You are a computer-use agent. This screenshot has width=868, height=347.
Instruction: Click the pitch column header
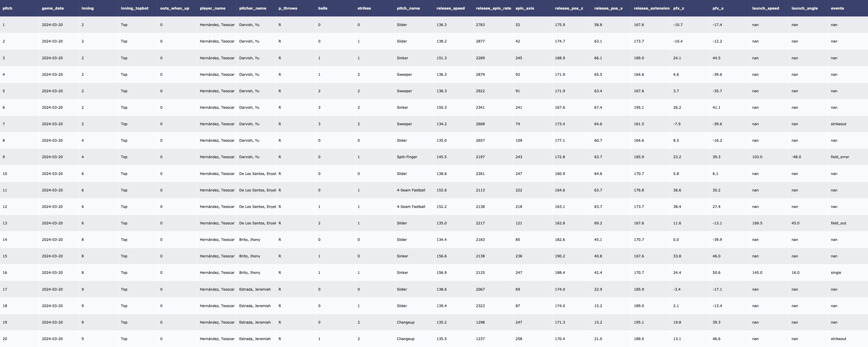coord(8,8)
